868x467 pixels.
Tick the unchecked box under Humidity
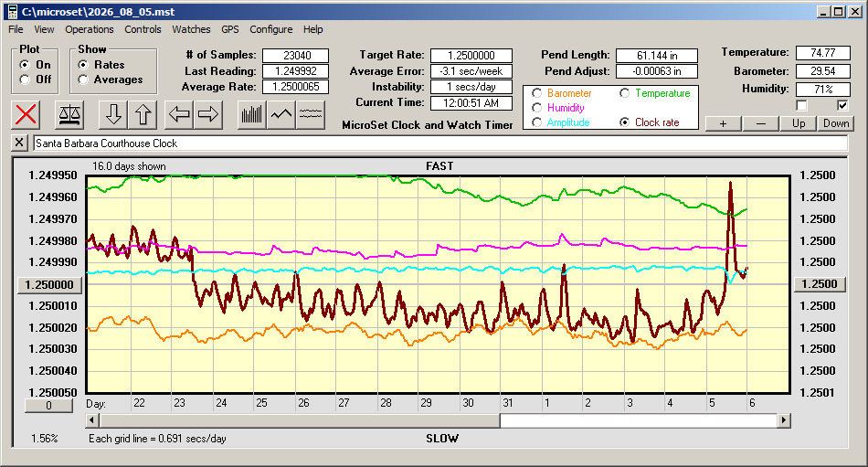[x=801, y=105]
